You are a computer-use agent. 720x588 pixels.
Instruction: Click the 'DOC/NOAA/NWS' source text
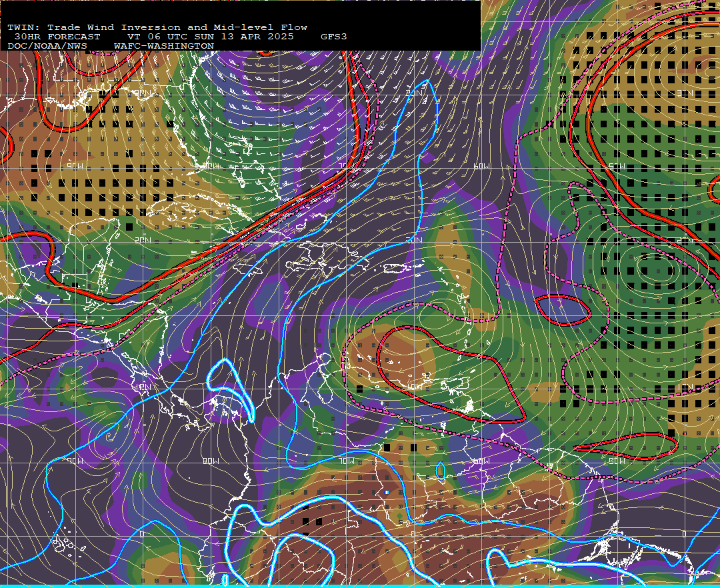[47, 46]
